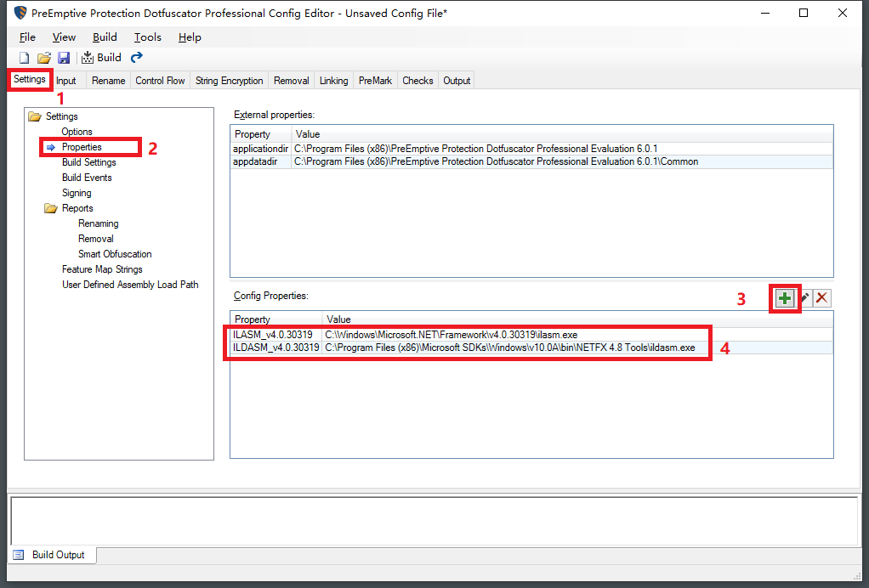This screenshot has width=869, height=588.
Task: Click External properties Value column header
Action: (x=562, y=134)
